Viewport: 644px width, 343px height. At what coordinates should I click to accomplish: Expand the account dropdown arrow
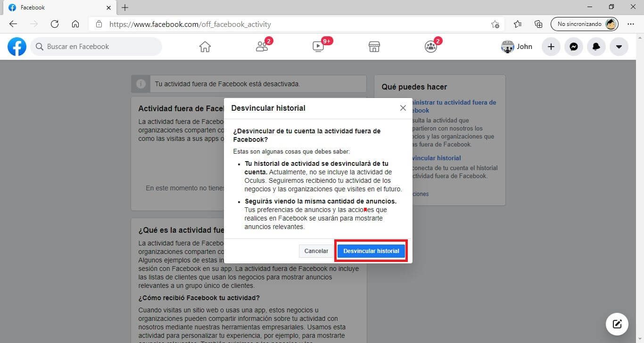coord(619,47)
